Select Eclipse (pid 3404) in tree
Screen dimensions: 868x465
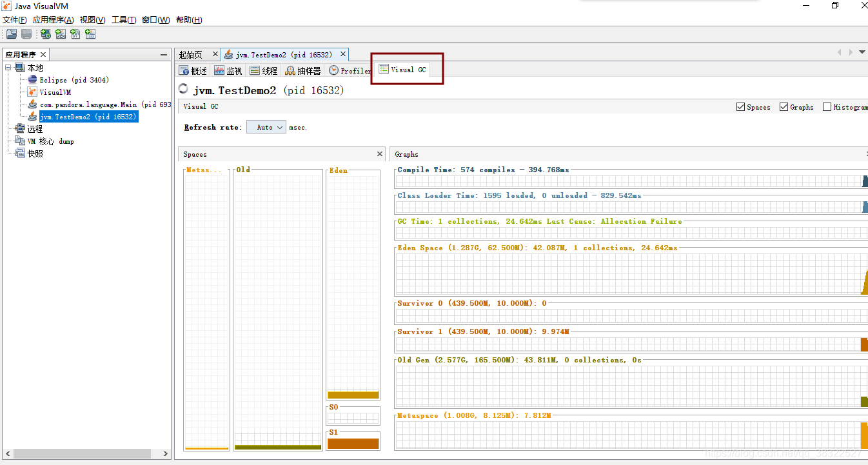click(74, 80)
